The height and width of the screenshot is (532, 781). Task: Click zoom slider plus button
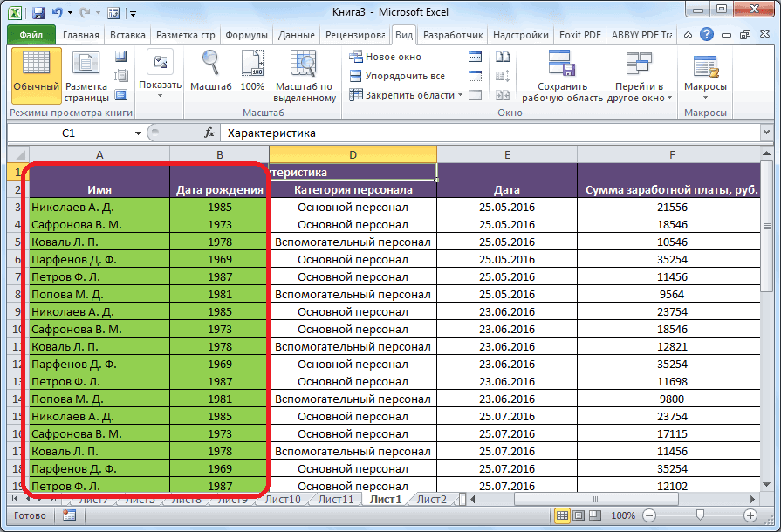tap(750, 515)
